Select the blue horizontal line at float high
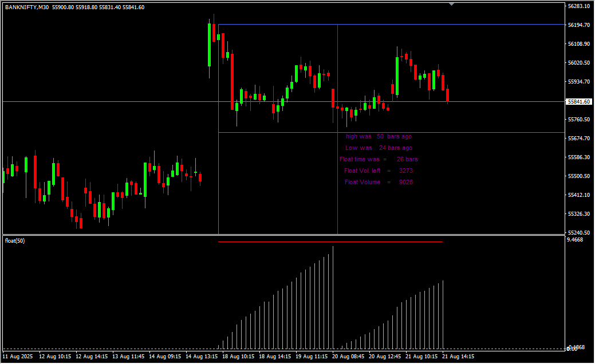 click(x=389, y=25)
